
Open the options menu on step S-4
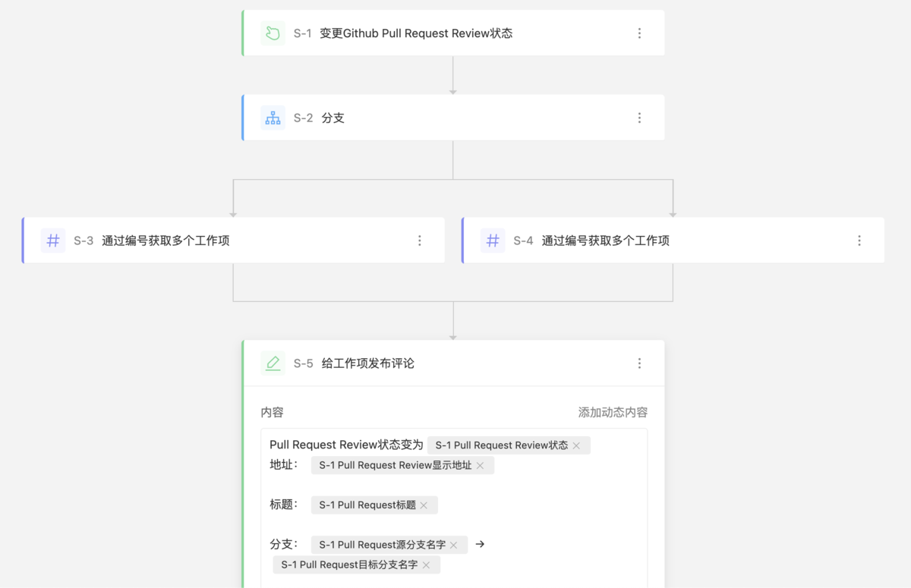(x=859, y=241)
